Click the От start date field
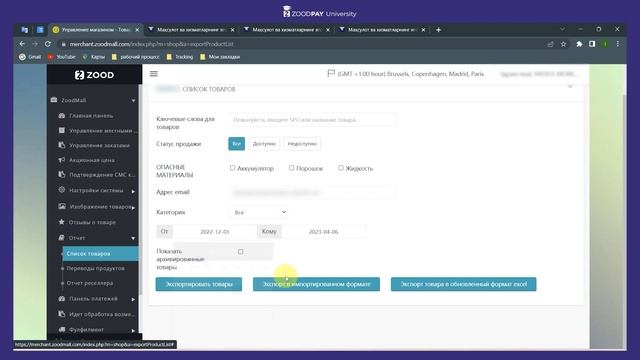 pos(215,231)
